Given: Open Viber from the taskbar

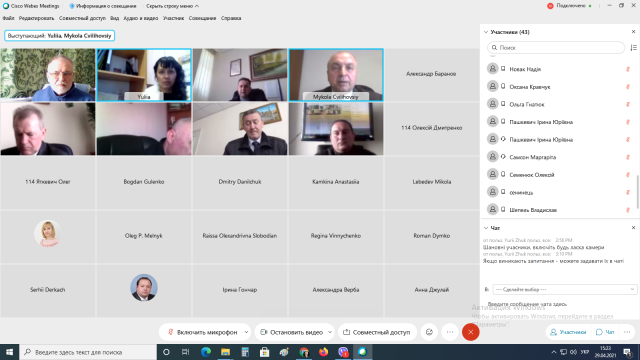Looking at the screenshot, I should [x=343, y=352].
